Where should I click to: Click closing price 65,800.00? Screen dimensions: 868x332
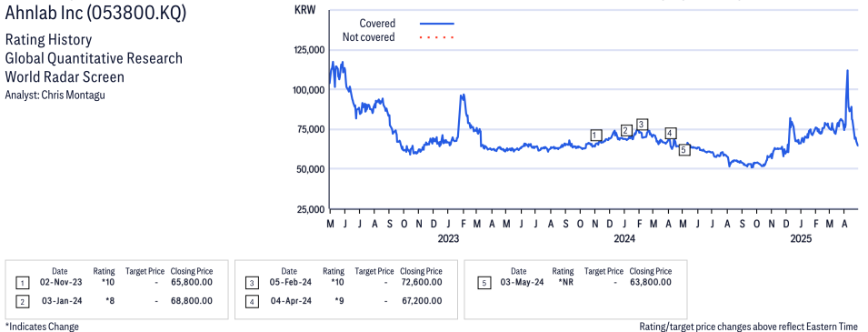click(192, 282)
